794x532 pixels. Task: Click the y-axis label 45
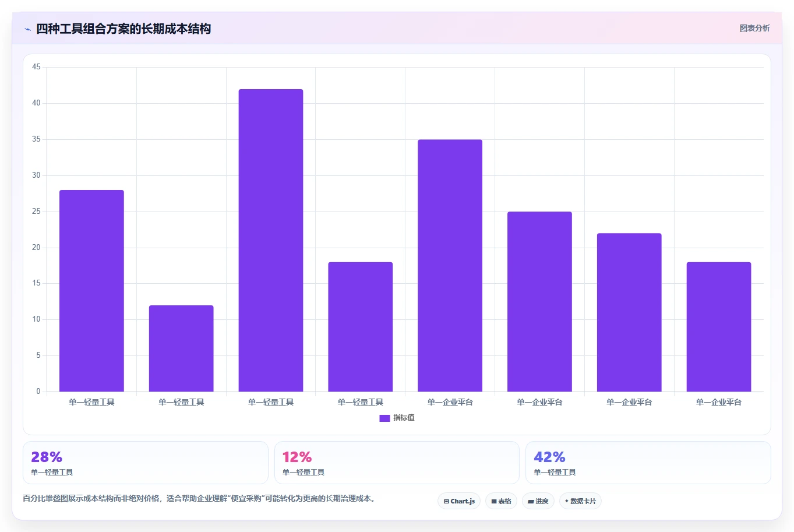[36, 67]
